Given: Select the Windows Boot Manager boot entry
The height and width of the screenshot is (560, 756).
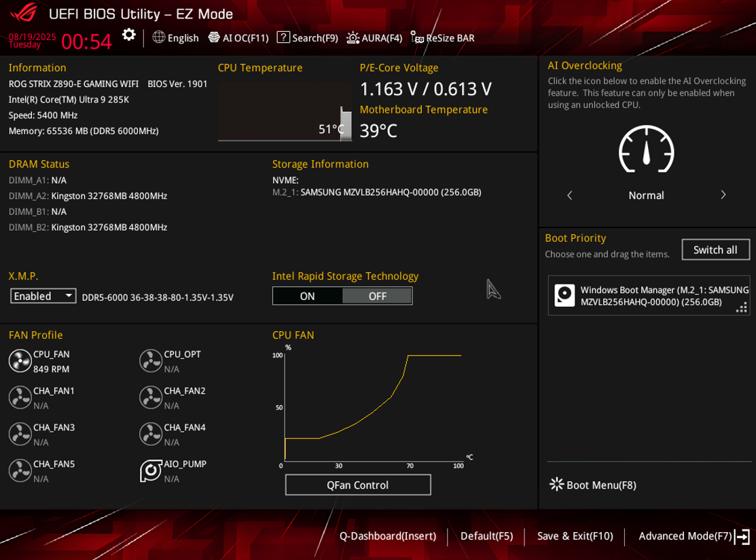Looking at the screenshot, I should point(649,295).
